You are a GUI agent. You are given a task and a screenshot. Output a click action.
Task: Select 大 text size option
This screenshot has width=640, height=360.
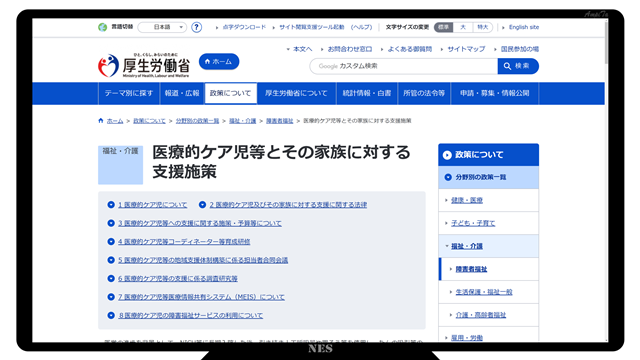coord(463,27)
